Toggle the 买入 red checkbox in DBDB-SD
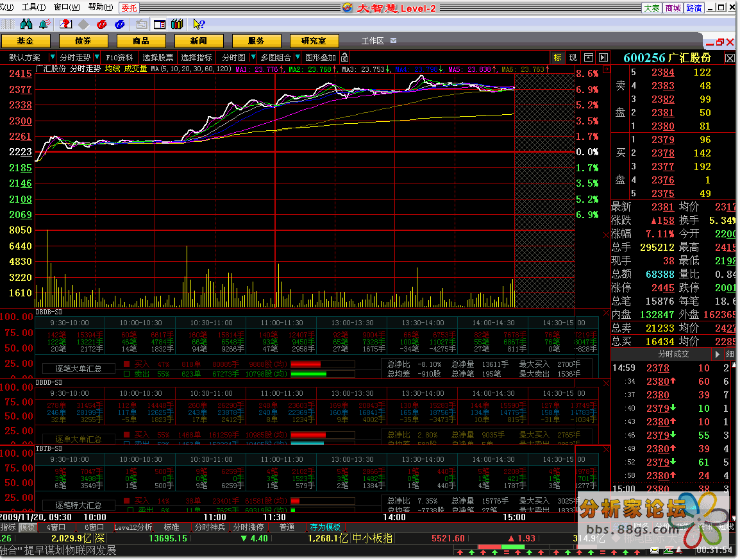 (x=126, y=364)
